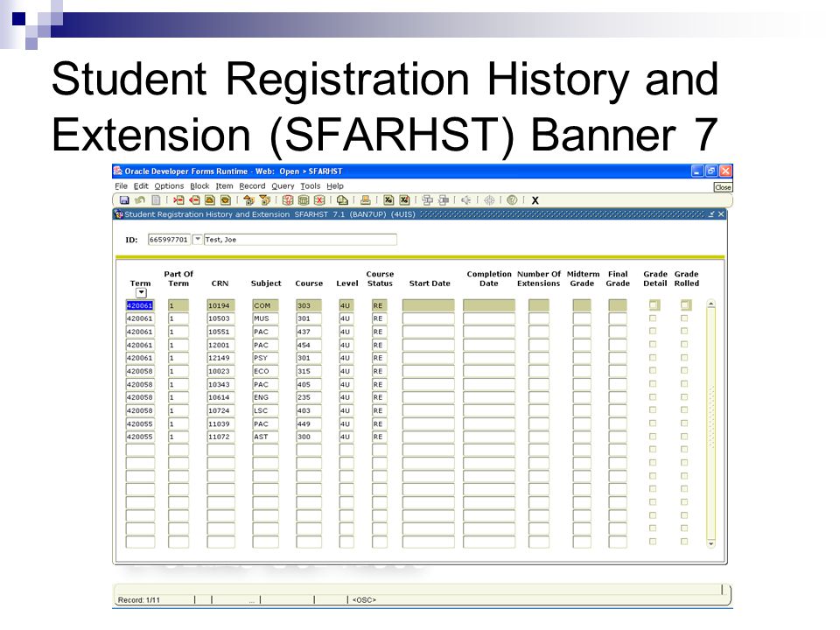The width and height of the screenshot is (840, 630).
Task: Click scrollbar down arrow of records list
Action: click(710, 543)
